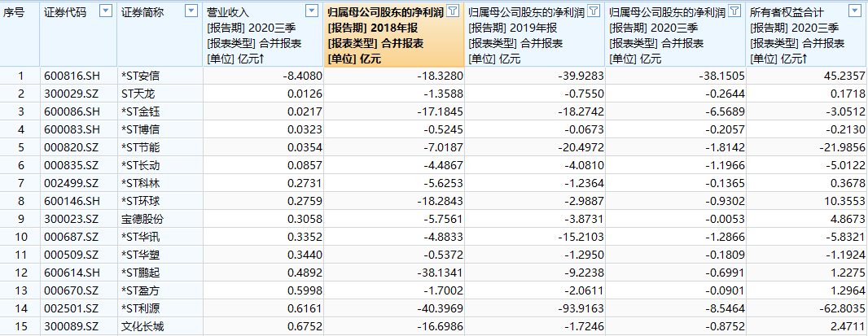Select 2018 net profit cell -38.1341
The image size is (868, 336).
(x=394, y=273)
